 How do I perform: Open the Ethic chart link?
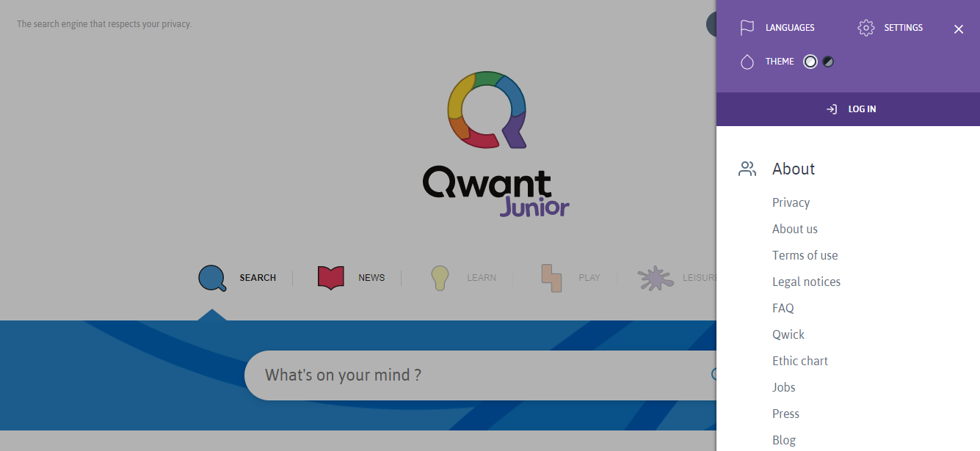799,361
